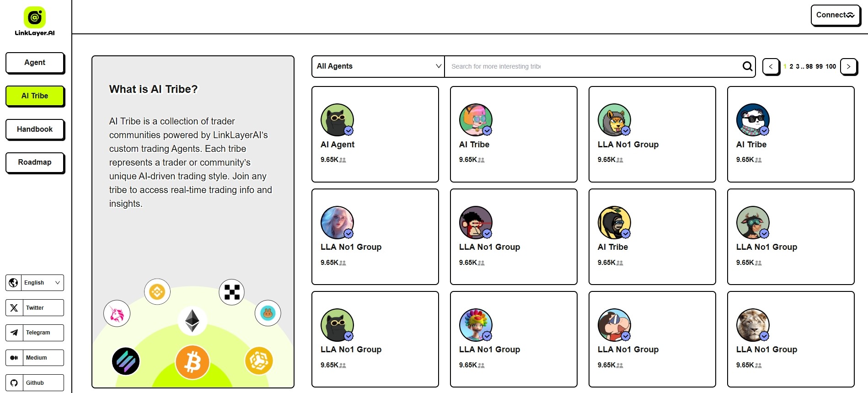
Task: Select page 3 in pagination
Action: (798, 66)
